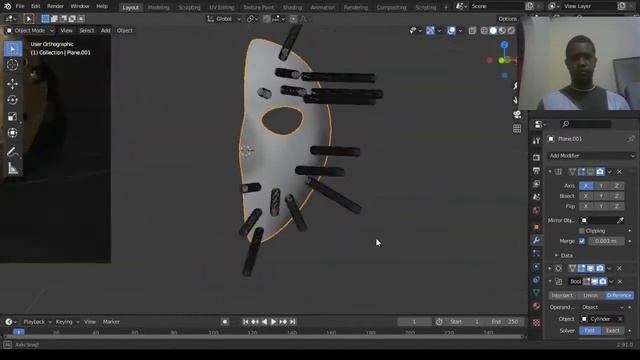Collapse the Mirror modifier panel
The width and height of the screenshot is (640, 360).
(550, 172)
